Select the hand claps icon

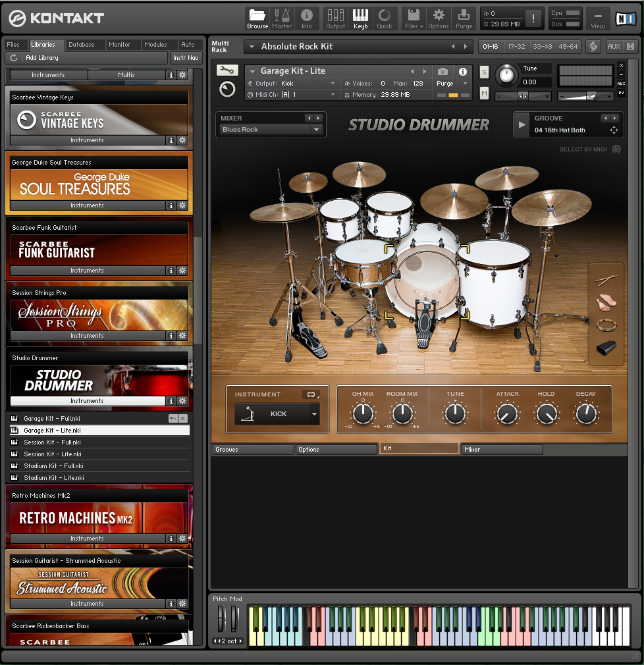click(606, 302)
